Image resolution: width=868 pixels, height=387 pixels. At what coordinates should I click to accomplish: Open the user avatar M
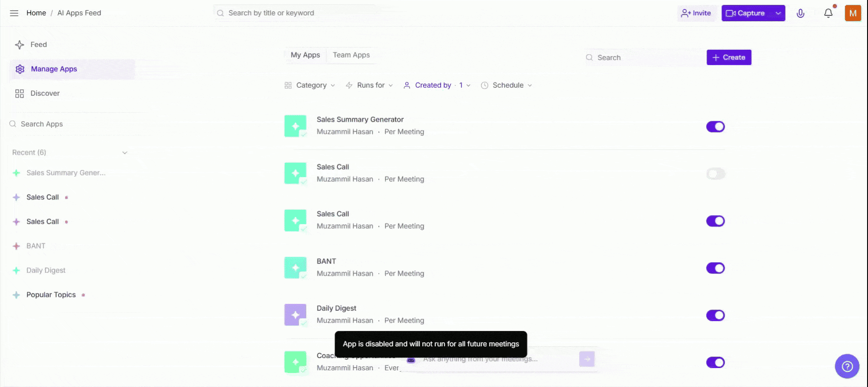coord(853,13)
